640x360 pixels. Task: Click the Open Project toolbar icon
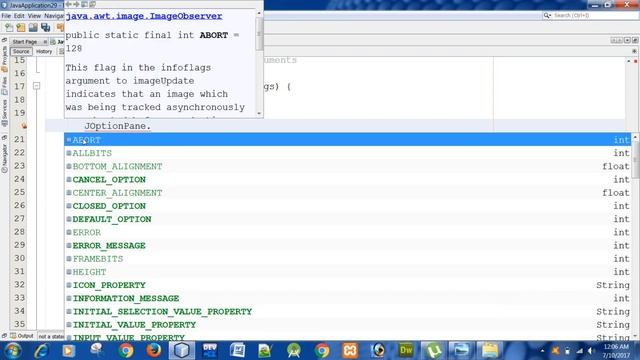(x=33, y=27)
